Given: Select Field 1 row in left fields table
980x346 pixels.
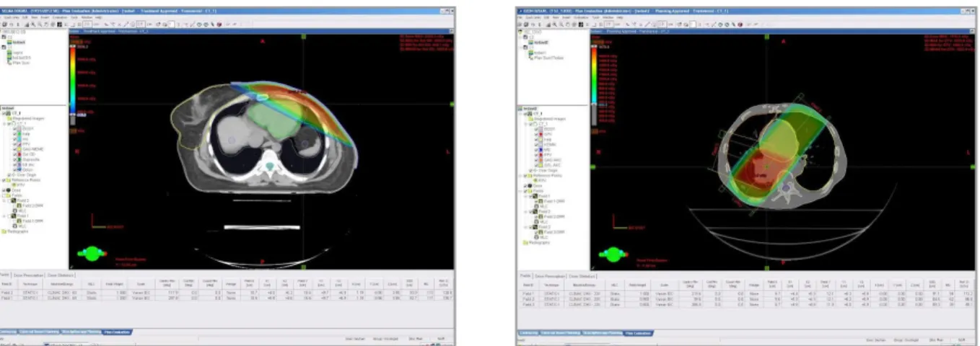Looking at the screenshot, I should pyautogui.click(x=227, y=298).
